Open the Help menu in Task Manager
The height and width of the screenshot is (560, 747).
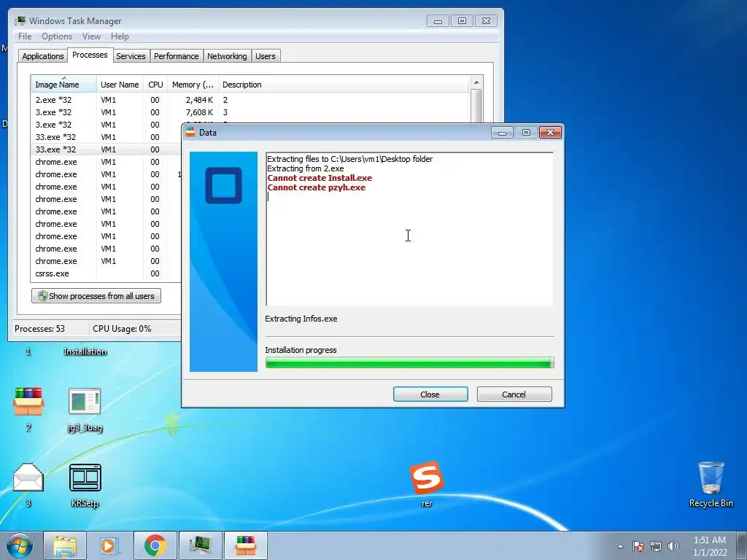(120, 36)
